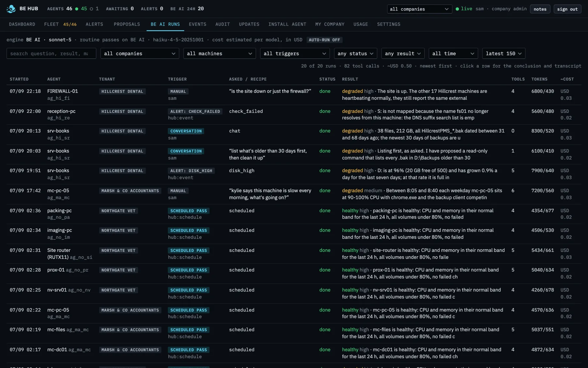
Task: Click the nv-srv01 agent name
Action: click(57, 290)
